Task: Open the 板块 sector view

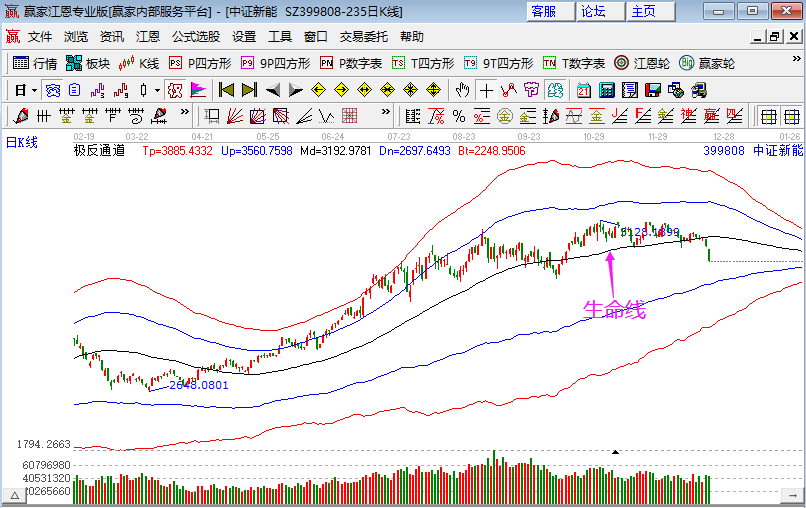Action: coord(88,63)
